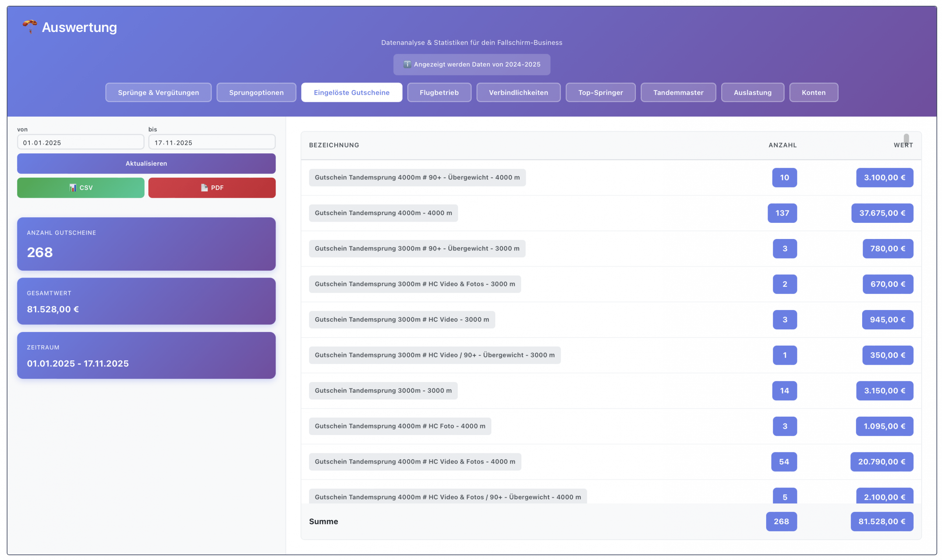Click the document icon on the PDF button
942x560 pixels.
[x=204, y=188]
